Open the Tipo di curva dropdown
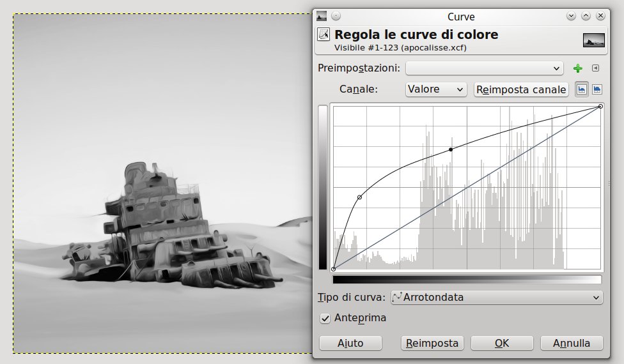The height and width of the screenshot is (364, 624). 497,298
